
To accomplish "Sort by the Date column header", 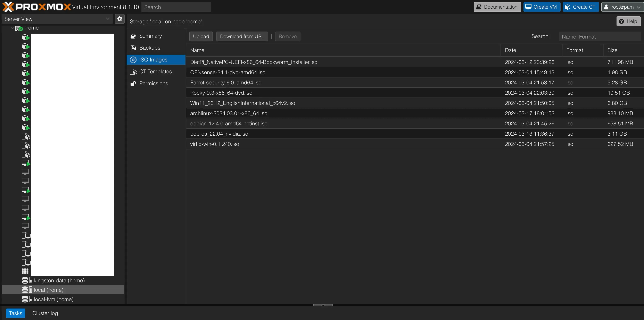I will [x=531, y=50].
